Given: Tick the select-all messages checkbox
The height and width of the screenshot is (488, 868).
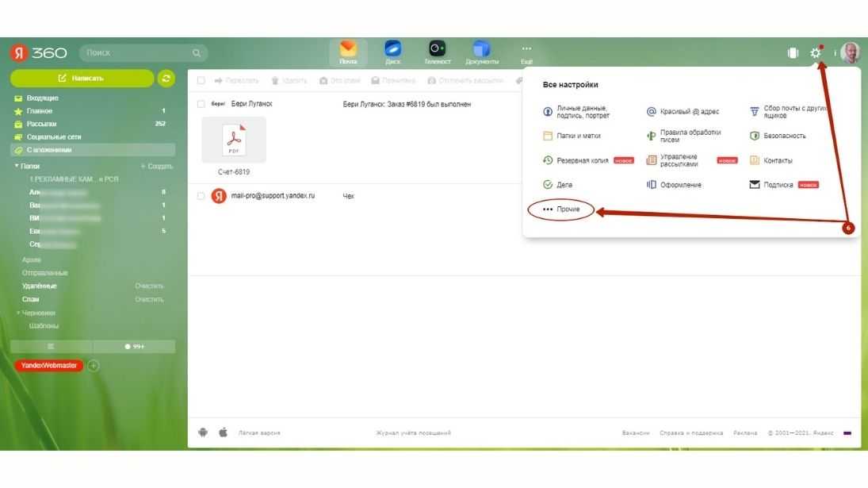Looking at the screenshot, I should (201, 80).
